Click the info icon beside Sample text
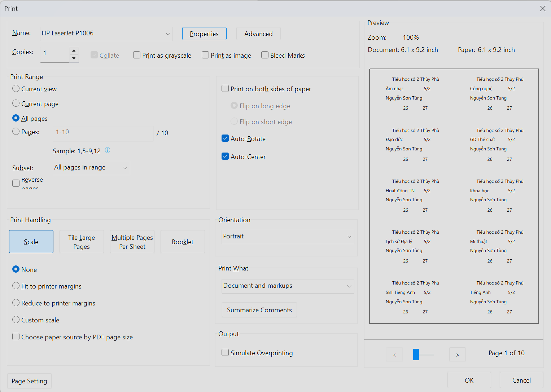Image resolution: width=551 pixels, height=392 pixels. [108, 150]
